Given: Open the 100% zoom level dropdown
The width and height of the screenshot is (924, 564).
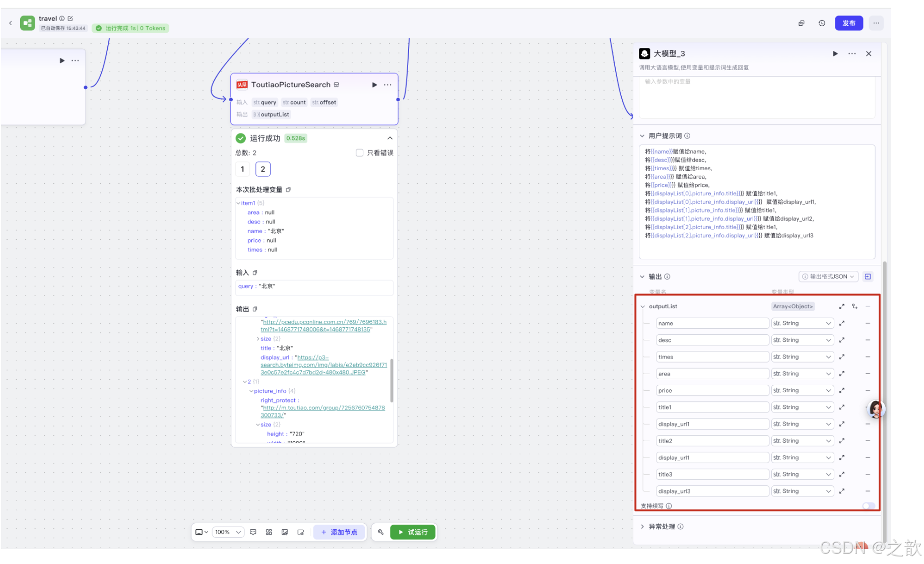Looking at the screenshot, I should 228,532.
